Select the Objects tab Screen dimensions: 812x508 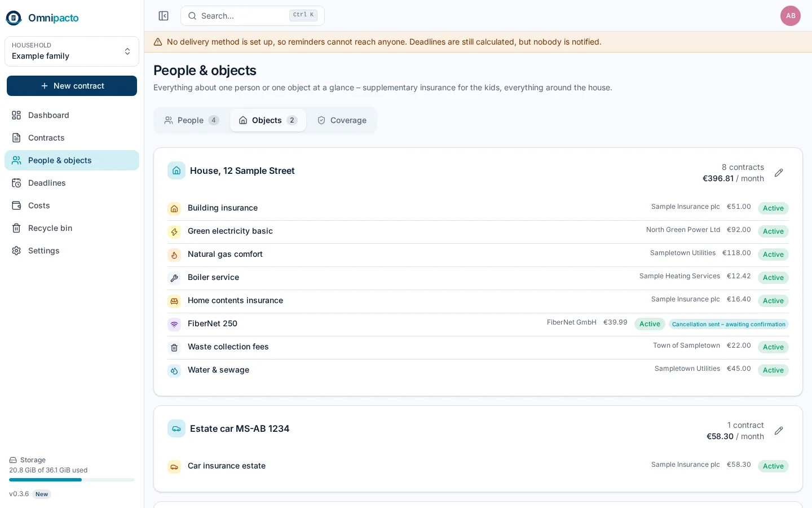(x=268, y=120)
